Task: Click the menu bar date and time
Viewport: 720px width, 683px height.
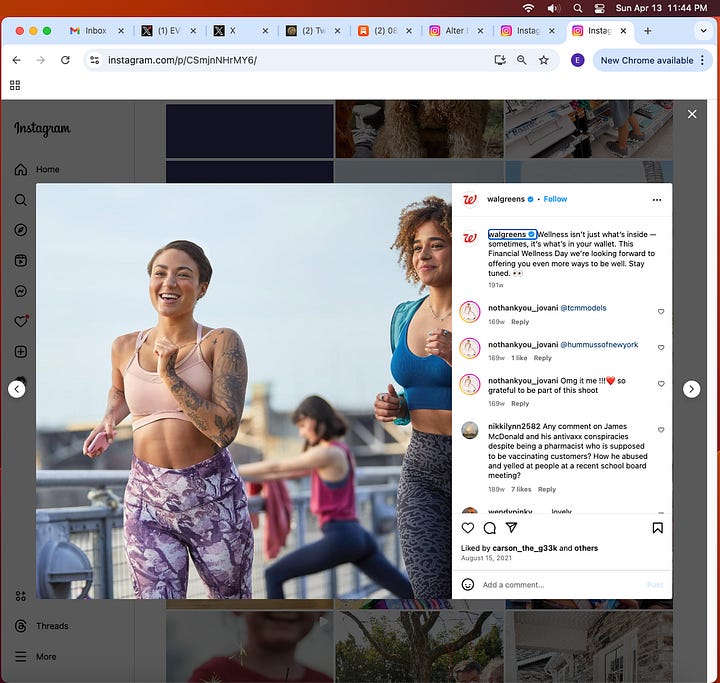Action: pyautogui.click(x=661, y=8)
